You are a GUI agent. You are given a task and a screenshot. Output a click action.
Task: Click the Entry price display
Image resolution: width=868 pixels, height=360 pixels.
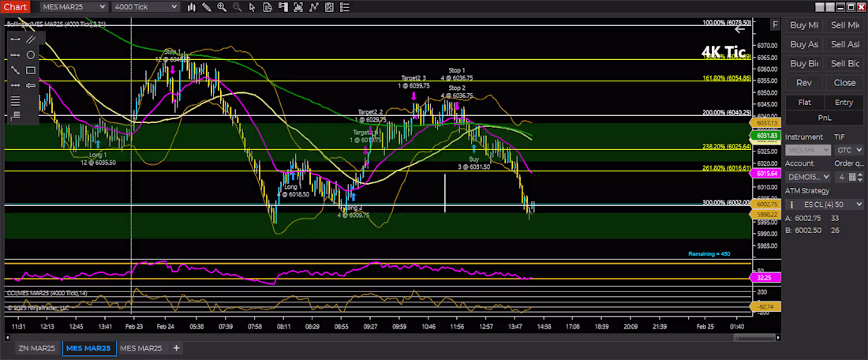[844, 103]
